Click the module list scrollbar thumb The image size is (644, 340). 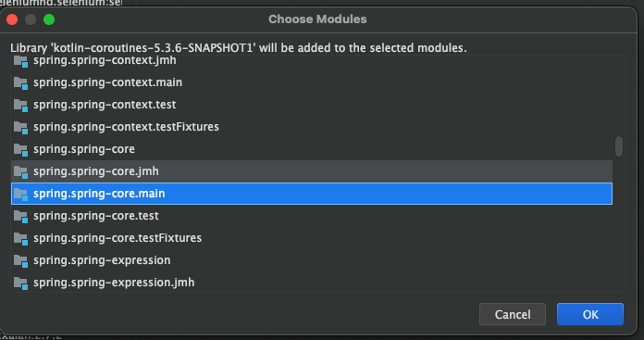click(619, 146)
